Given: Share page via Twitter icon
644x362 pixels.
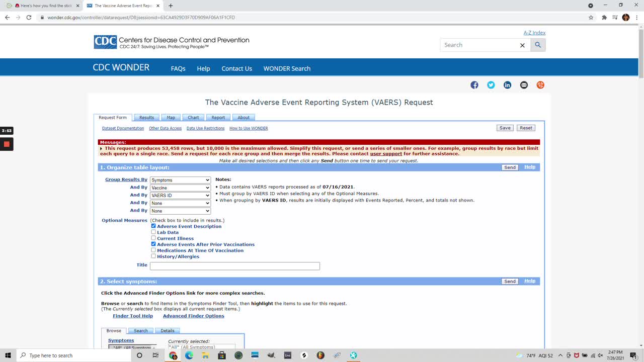Looking at the screenshot, I should 491,85.
